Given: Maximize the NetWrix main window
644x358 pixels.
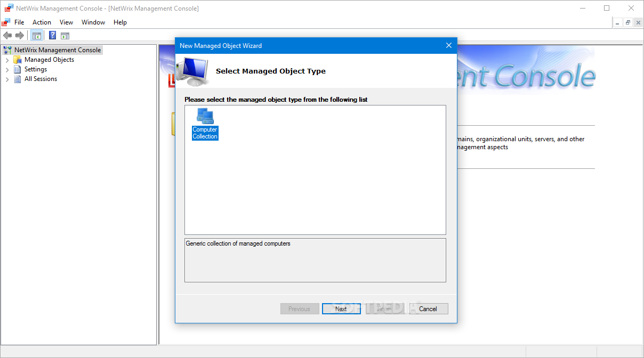Looking at the screenshot, I should click(607, 8).
